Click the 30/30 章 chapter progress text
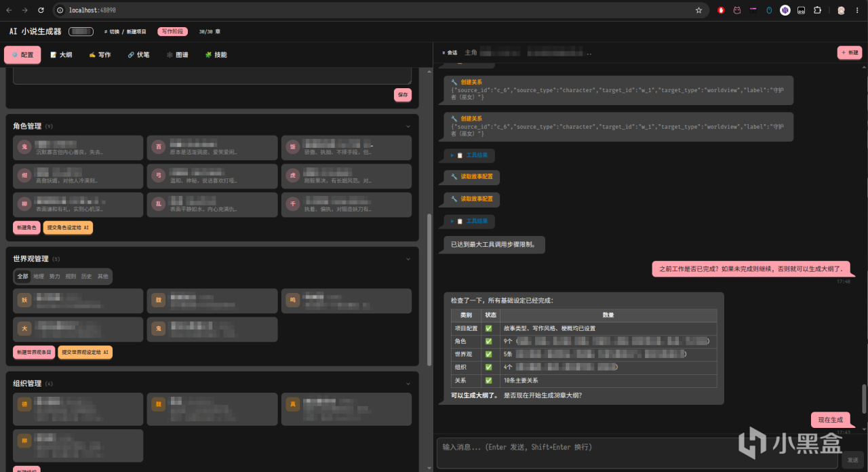Viewport: 868px width, 472px height. pyautogui.click(x=210, y=31)
